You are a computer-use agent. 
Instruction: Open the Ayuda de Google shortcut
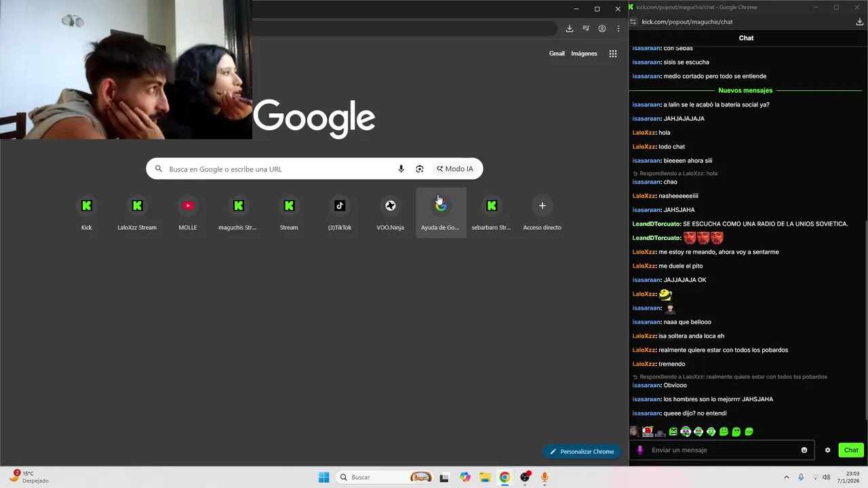tap(441, 211)
